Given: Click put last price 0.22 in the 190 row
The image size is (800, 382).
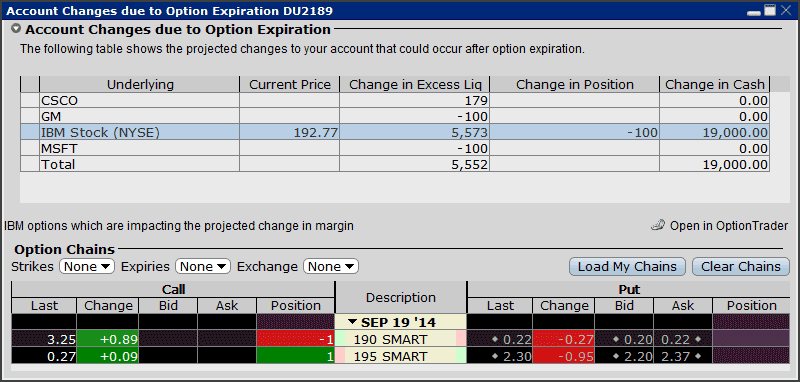Looking at the screenshot, I should tap(499, 339).
